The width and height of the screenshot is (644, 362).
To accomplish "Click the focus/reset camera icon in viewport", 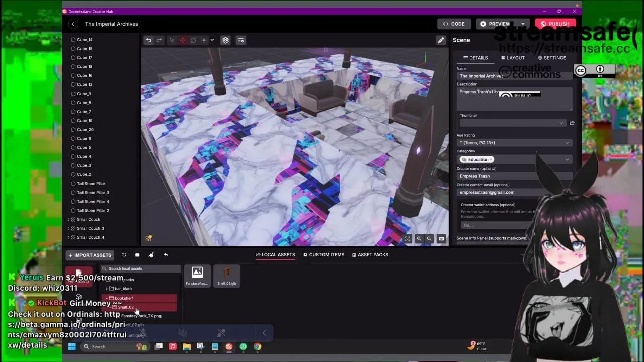I will (x=408, y=239).
